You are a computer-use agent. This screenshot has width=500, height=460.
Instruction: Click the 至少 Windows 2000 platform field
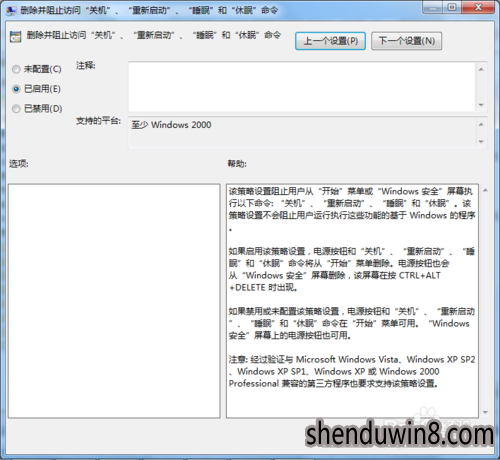302,132
